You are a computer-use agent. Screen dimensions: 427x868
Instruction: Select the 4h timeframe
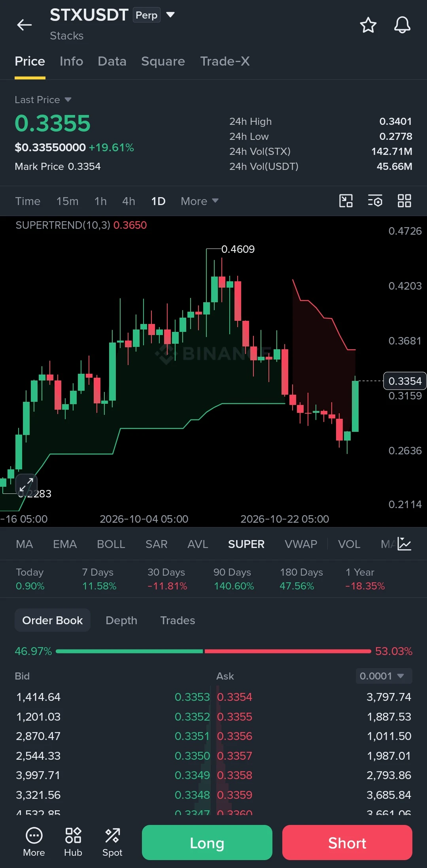pyautogui.click(x=129, y=201)
